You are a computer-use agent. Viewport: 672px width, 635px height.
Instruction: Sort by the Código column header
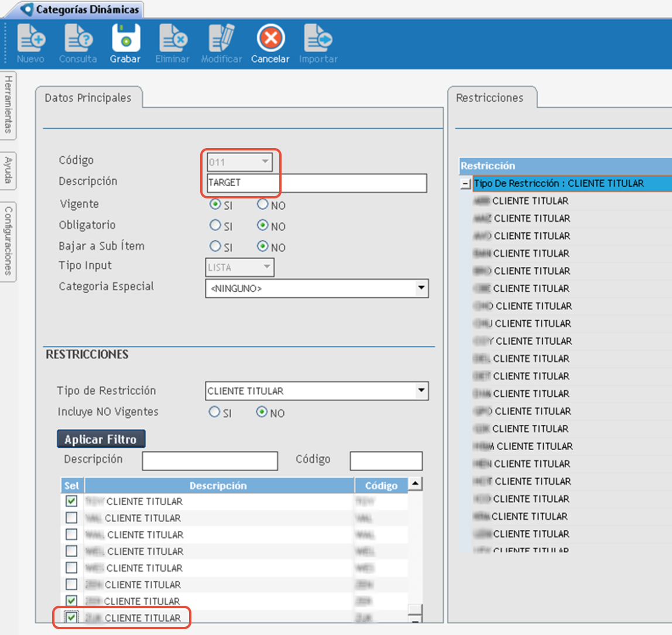381,485
